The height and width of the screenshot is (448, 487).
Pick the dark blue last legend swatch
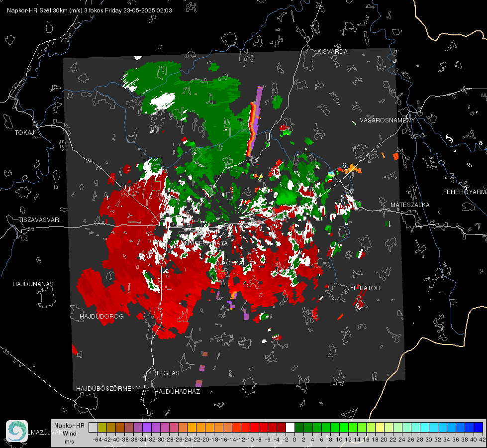point(478,427)
